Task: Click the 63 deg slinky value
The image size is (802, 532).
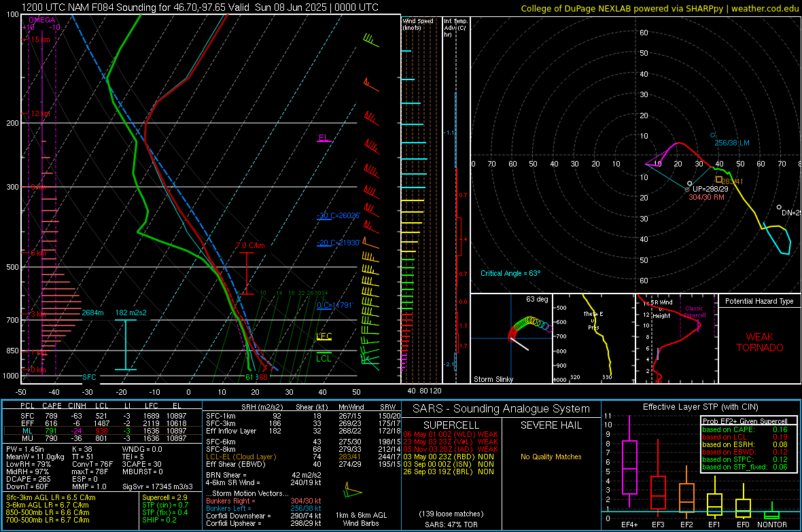Action: pos(537,299)
